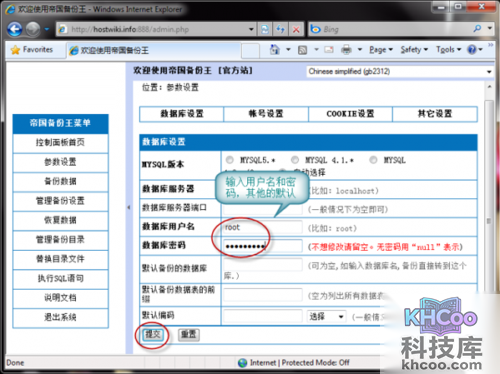Image resolution: width=500 pixels, height=374 pixels.
Task: Click the scrollbar up arrow in main frame
Action: tap(489, 87)
